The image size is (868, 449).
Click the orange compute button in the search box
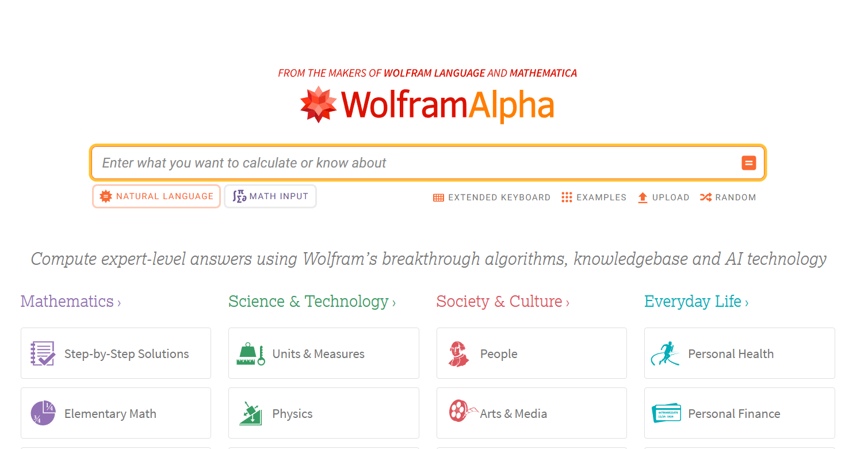748,163
